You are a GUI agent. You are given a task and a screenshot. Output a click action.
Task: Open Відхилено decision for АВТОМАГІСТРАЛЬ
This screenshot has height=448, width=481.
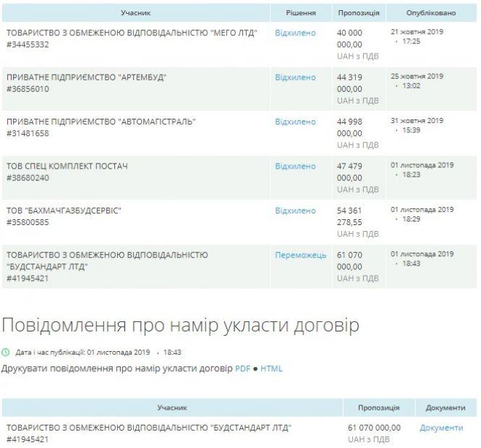tap(295, 122)
